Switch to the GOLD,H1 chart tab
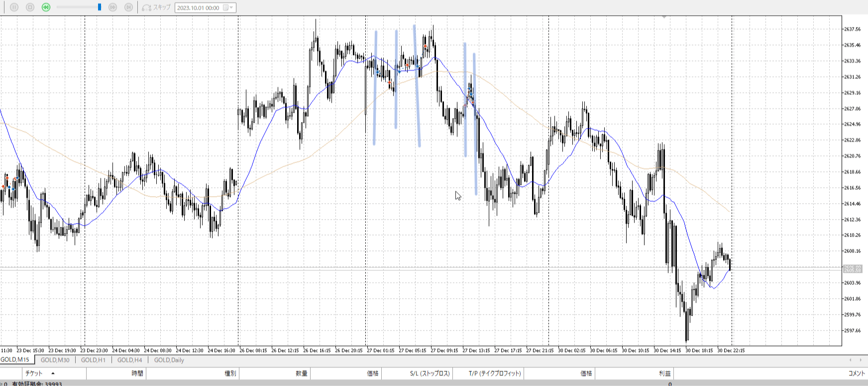 pyautogui.click(x=93, y=360)
